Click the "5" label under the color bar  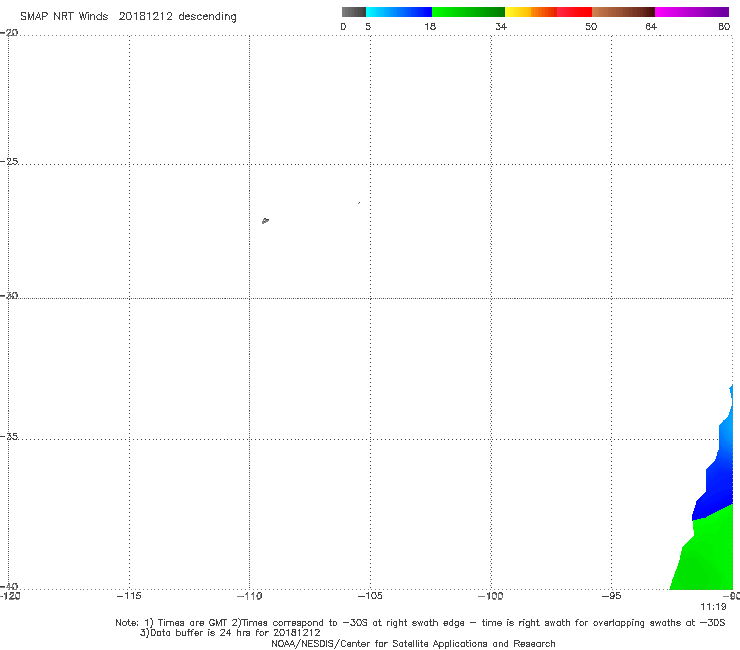368,26
